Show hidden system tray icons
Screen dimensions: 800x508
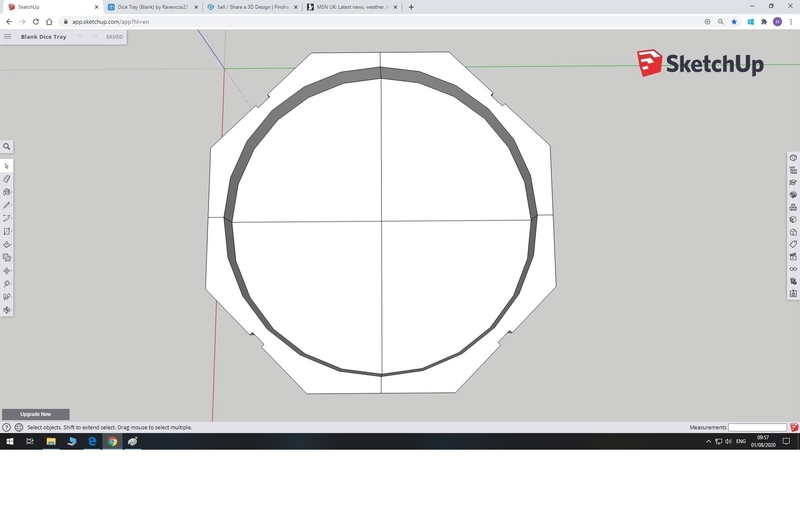pyautogui.click(x=708, y=442)
